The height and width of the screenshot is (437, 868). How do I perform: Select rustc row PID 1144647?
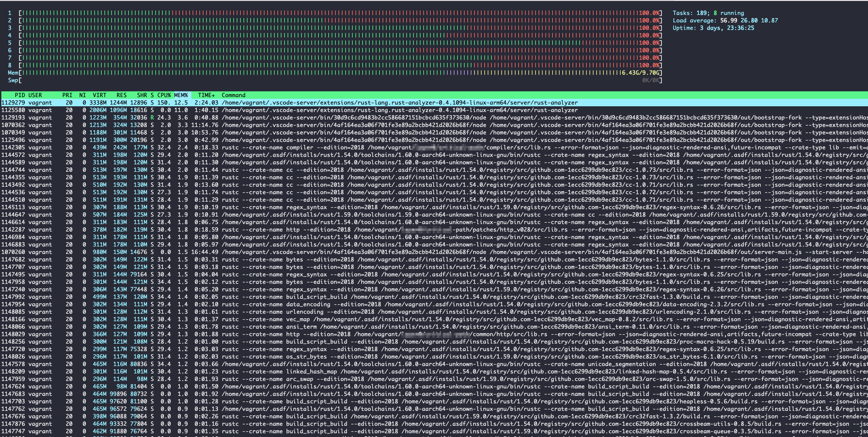[x=434, y=215]
